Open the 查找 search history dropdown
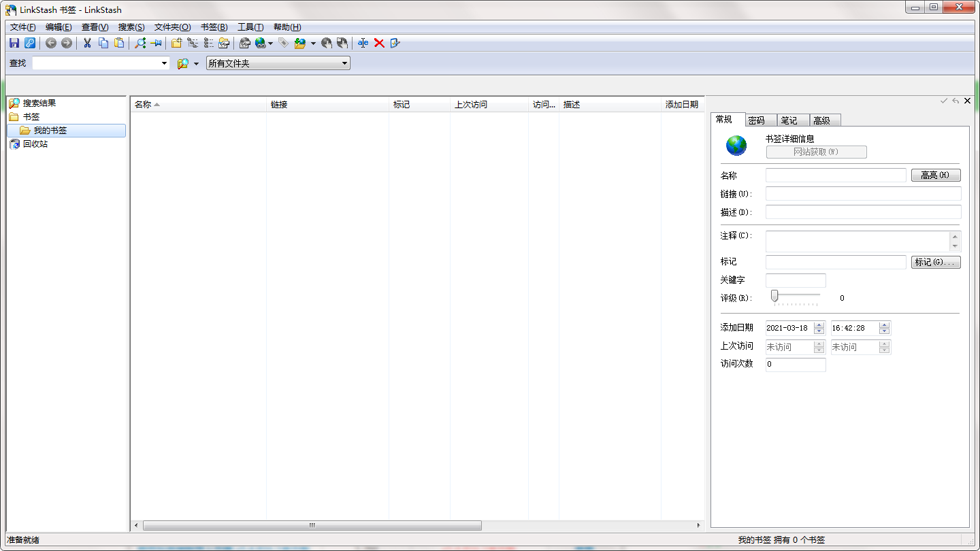This screenshot has height=551, width=980. (x=165, y=63)
